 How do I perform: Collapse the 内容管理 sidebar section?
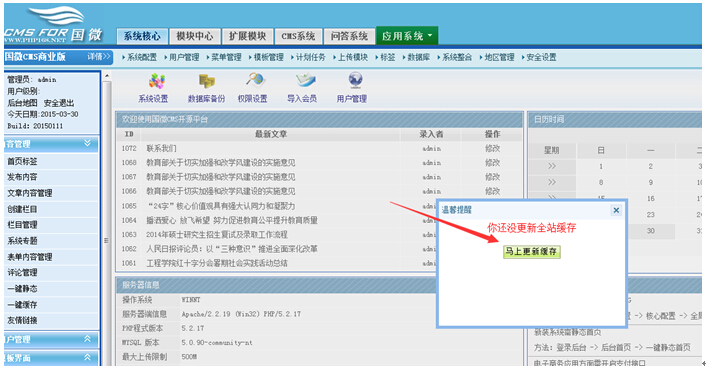pos(87,143)
